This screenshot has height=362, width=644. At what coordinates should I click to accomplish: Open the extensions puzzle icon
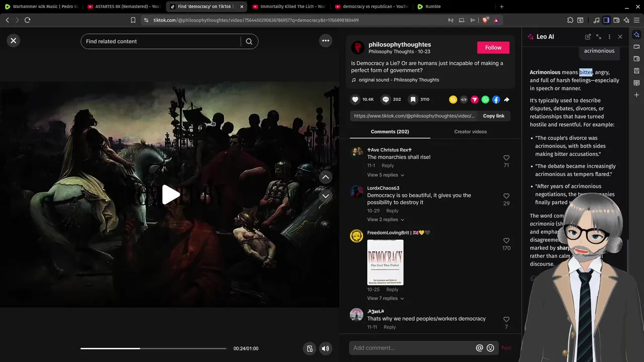[570, 20]
